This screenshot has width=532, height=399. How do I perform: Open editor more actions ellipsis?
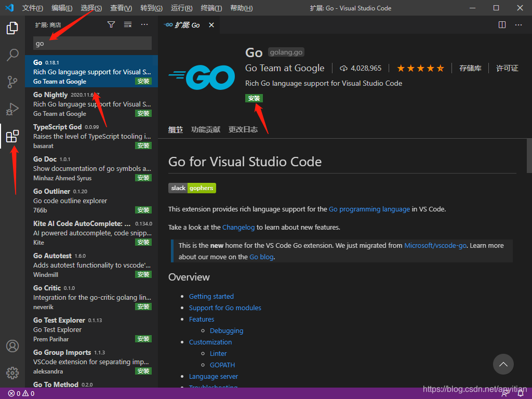[518, 25]
